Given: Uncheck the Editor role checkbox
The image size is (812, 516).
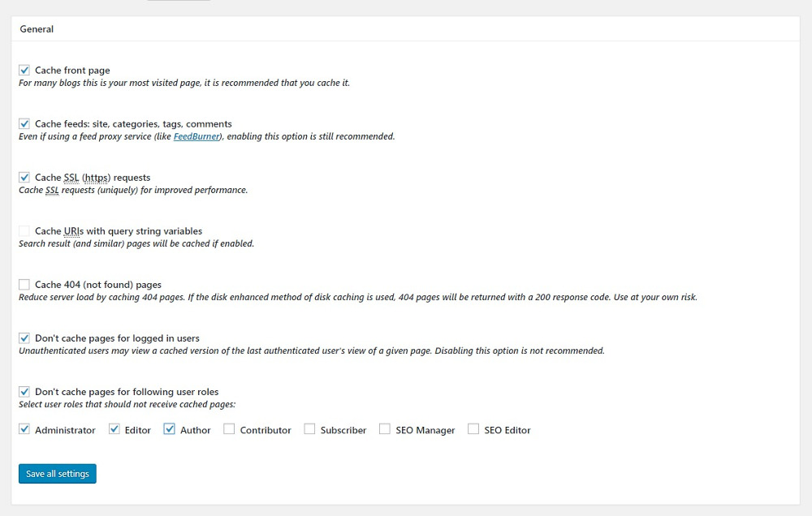Looking at the screenshot, I should pyautogui.click(x=114, y=429).
